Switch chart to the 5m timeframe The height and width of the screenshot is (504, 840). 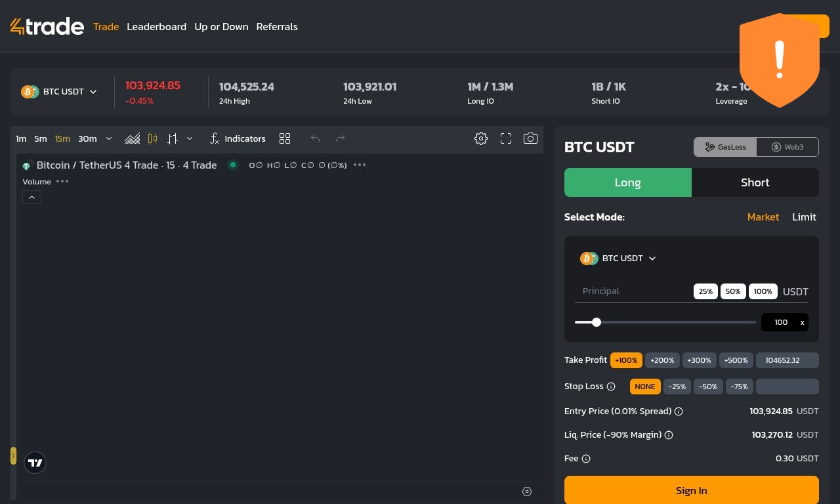[x=41, y=138]
